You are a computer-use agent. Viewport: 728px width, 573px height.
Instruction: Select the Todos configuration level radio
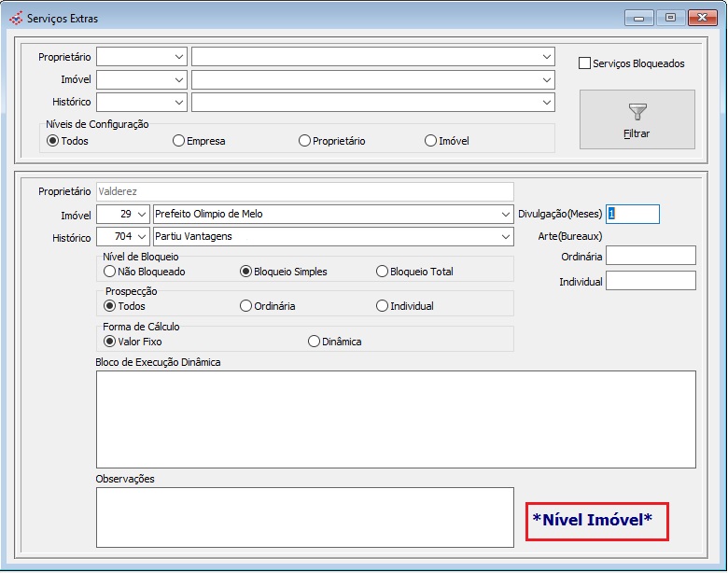coord(52,141)
